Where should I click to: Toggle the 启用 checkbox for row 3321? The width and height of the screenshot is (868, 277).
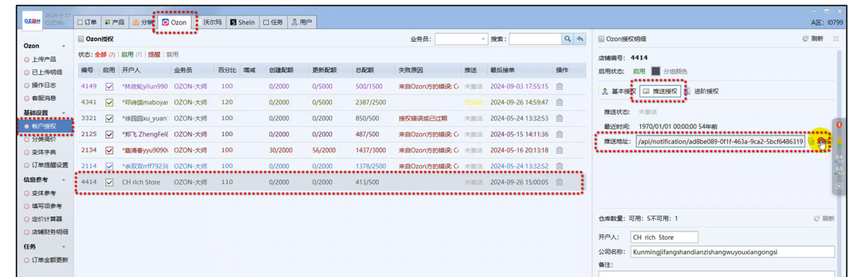[109, 118]
